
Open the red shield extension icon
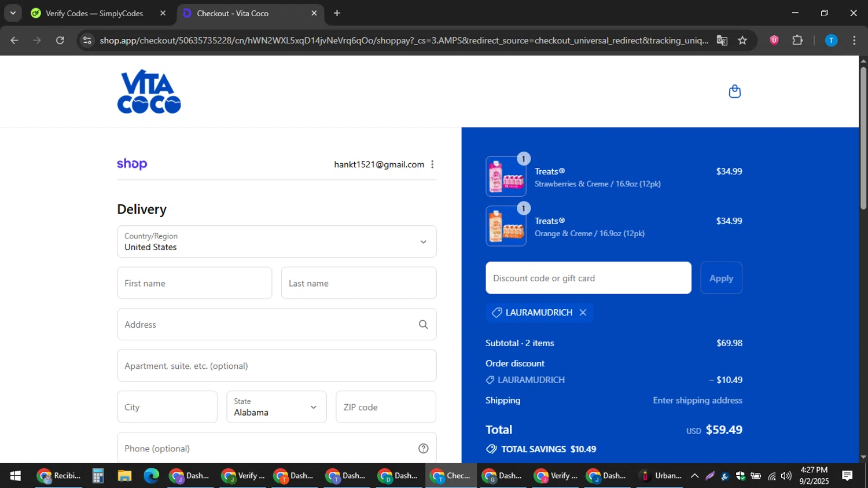click(x=774, y=41)
